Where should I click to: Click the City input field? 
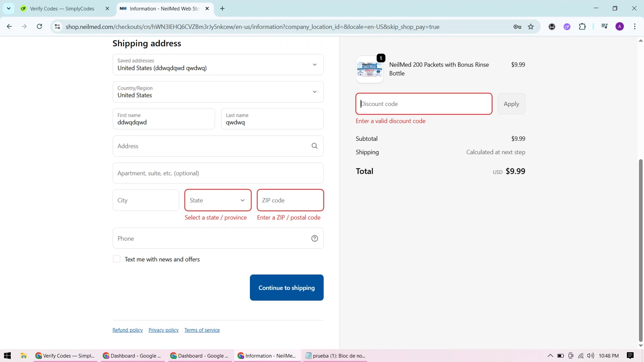click(x=146, y=200)
